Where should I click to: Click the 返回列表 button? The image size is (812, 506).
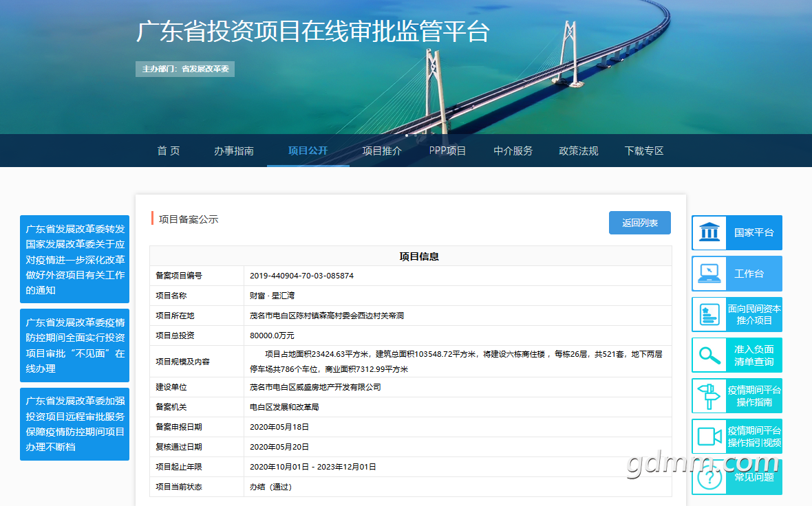click(639, 223)
